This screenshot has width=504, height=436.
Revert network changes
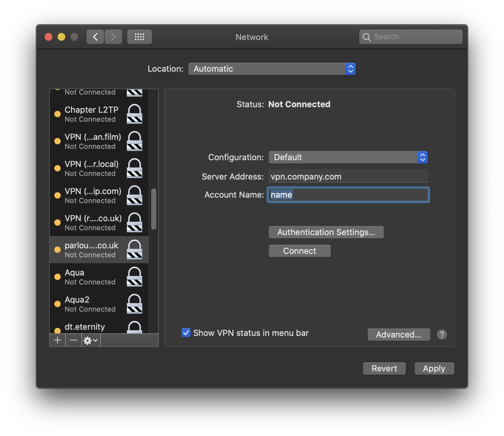tap(384, 369)
